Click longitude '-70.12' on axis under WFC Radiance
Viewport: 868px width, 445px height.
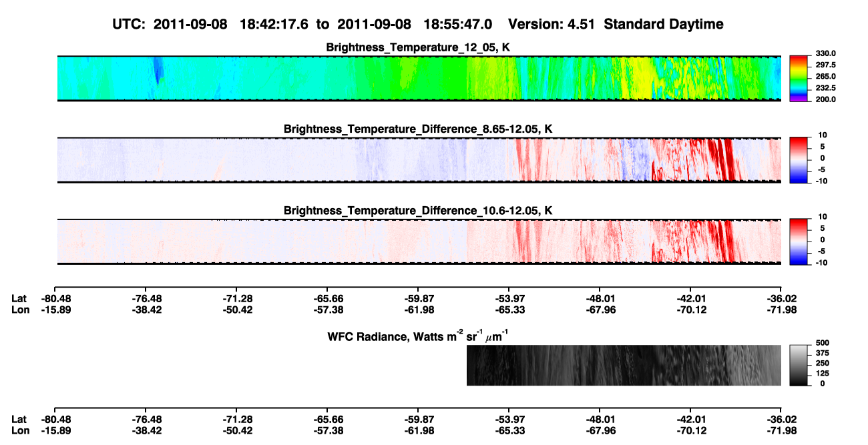pos(690,430)
